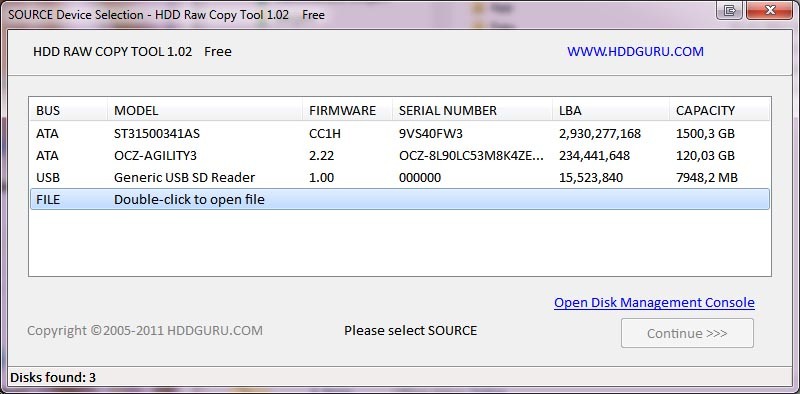Click firmware value CC1H
800x394 pixels.
[326, 134]
